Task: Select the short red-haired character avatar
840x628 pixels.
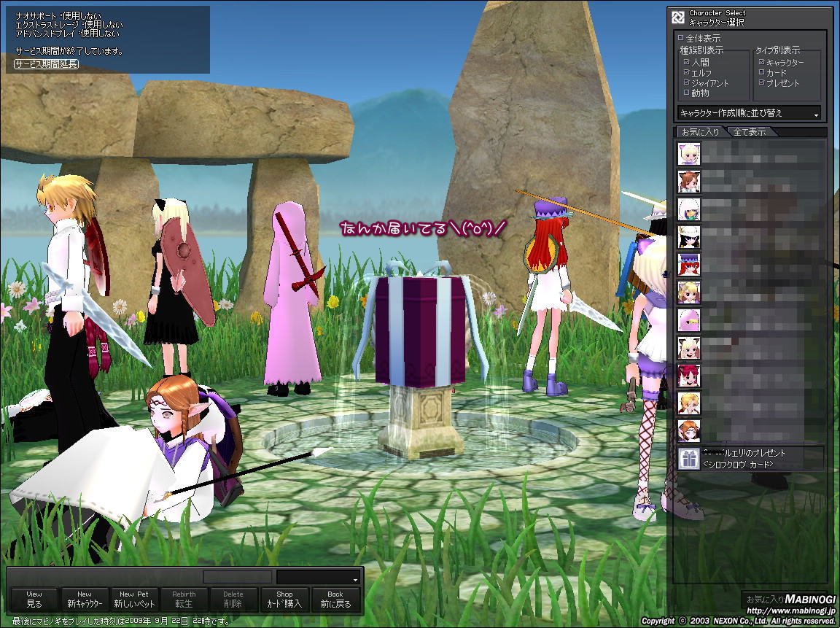Action: 689,376
